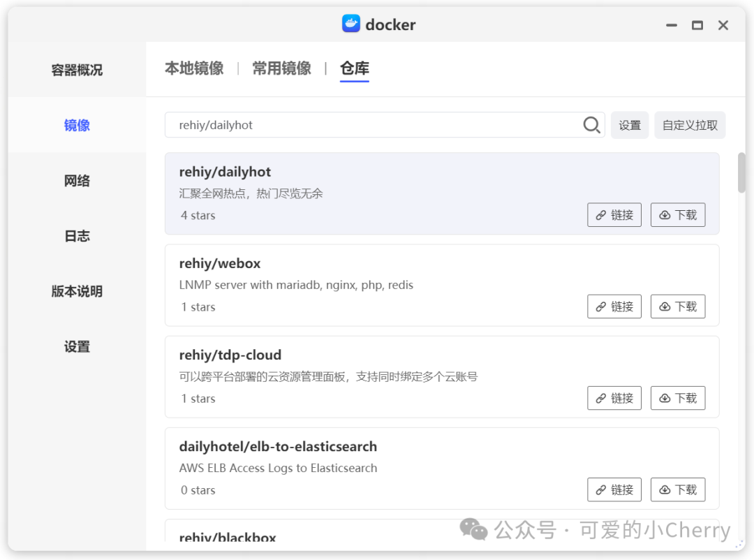Select the 仓库 tab
This screenshot has width=754, height=560.
[x=355, y=68]
